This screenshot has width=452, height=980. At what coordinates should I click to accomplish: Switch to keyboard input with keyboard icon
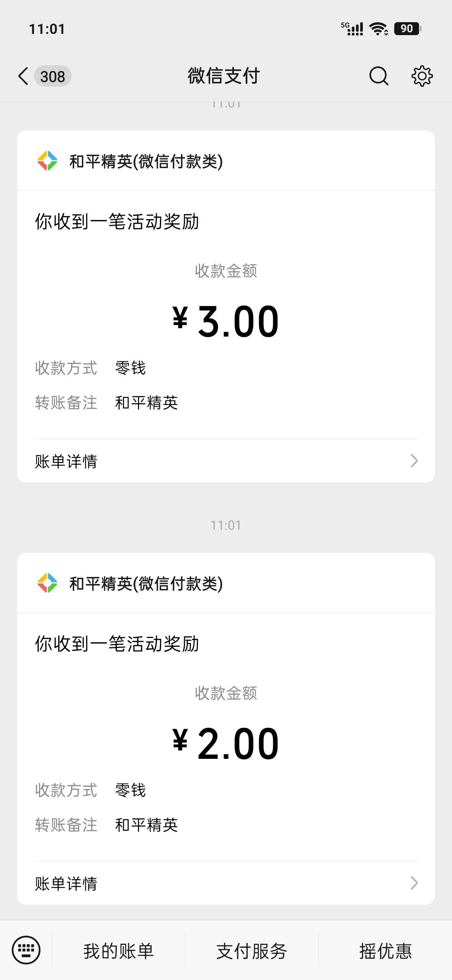[x=26, y=950]
